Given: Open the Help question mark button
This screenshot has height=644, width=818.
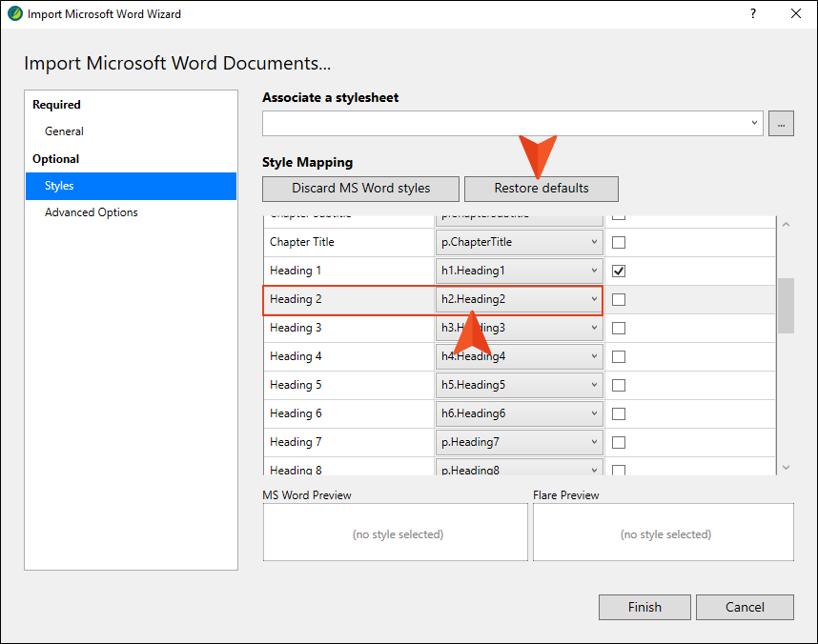Looking at the screenshot, I should click(753, 13).
